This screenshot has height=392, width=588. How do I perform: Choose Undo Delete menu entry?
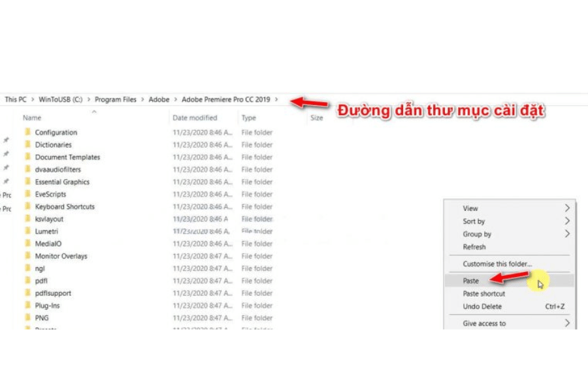click(482, 306)
